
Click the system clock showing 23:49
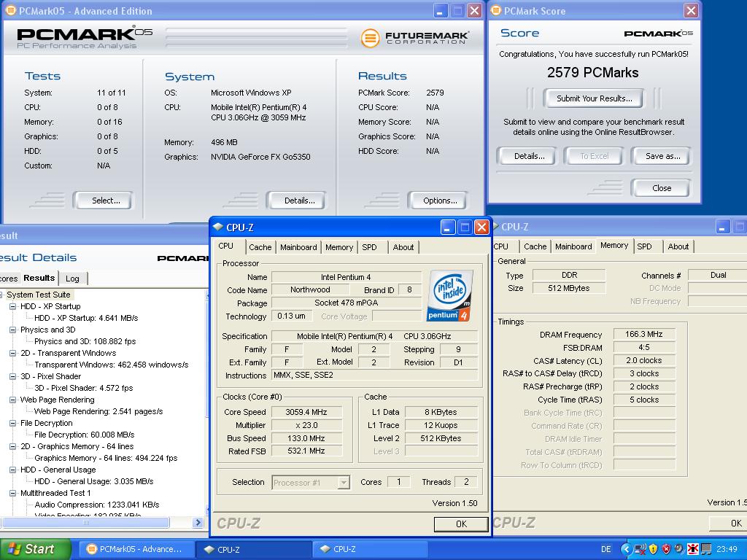[727, 549]
